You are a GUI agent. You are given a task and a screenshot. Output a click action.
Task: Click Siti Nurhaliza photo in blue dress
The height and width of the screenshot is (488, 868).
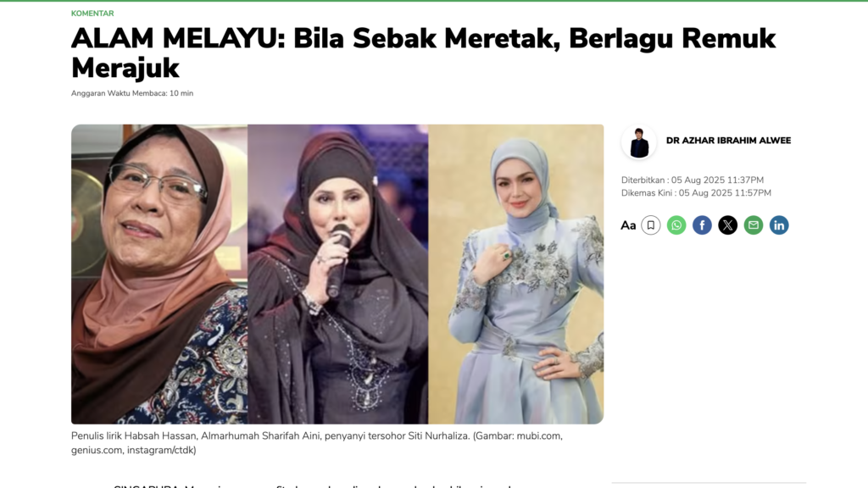(516, 274)
